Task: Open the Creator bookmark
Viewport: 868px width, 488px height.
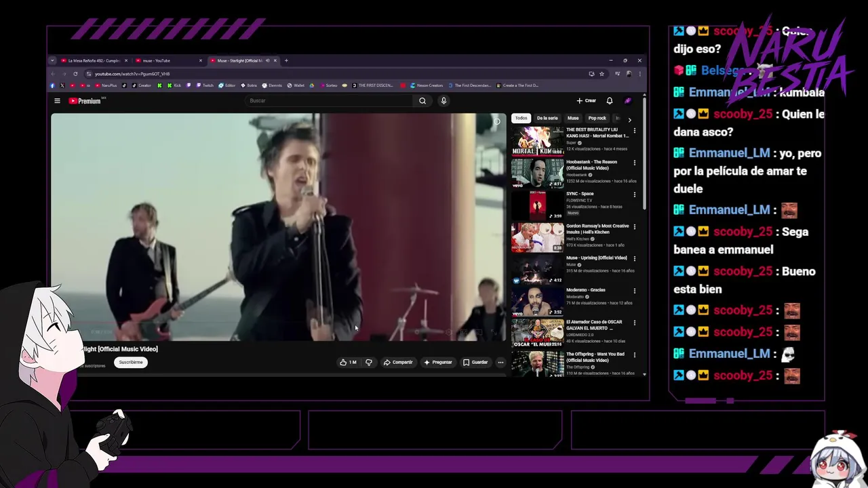Action: point(142,85)
